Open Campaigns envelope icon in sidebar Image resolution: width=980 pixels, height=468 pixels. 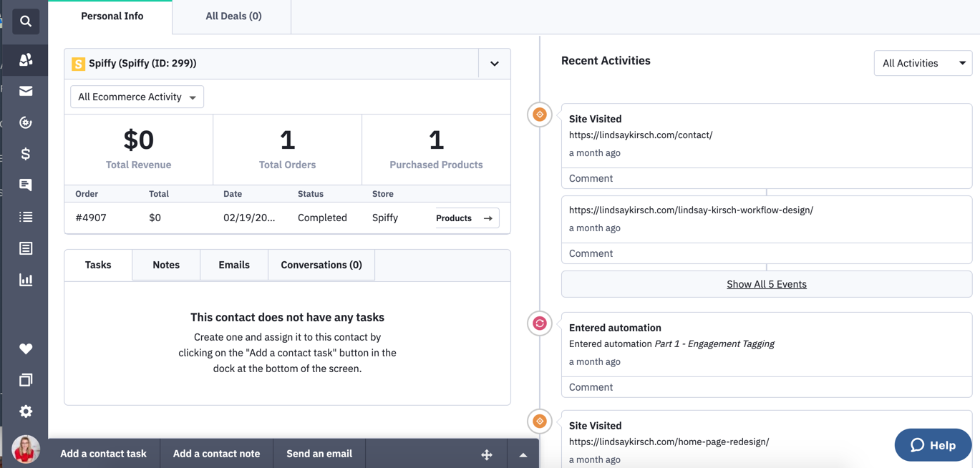click(x=26, y=91)
